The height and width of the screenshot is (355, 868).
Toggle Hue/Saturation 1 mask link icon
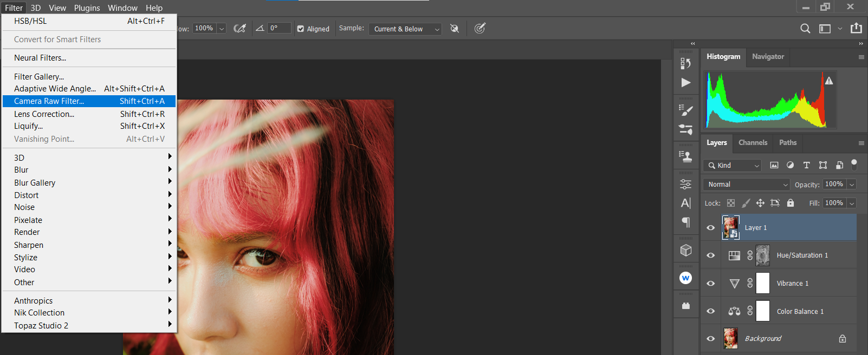coord(750,255)
